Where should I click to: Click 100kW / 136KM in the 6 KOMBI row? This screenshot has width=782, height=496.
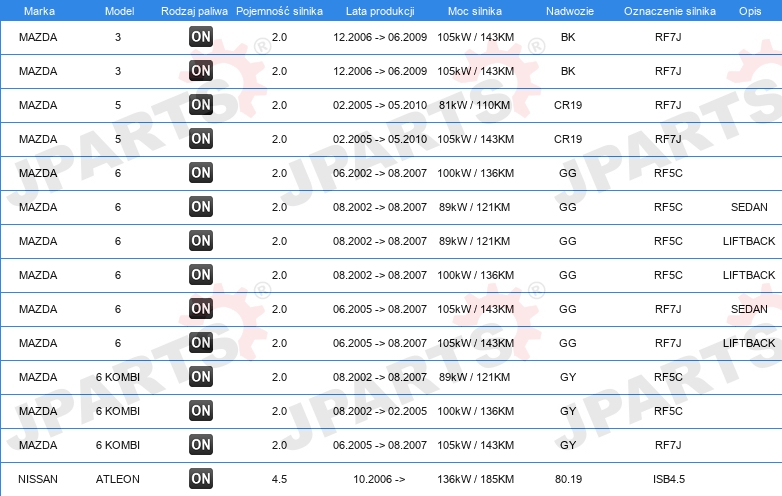click(475, 411)
